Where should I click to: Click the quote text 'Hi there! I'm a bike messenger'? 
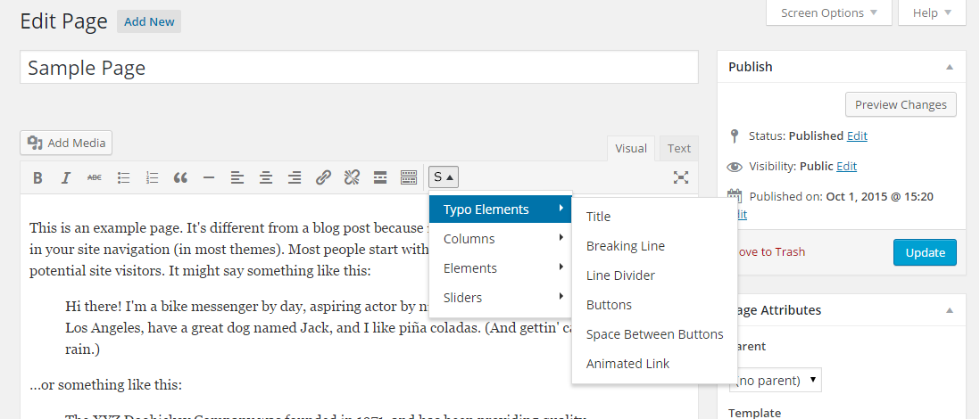point(318,327)
